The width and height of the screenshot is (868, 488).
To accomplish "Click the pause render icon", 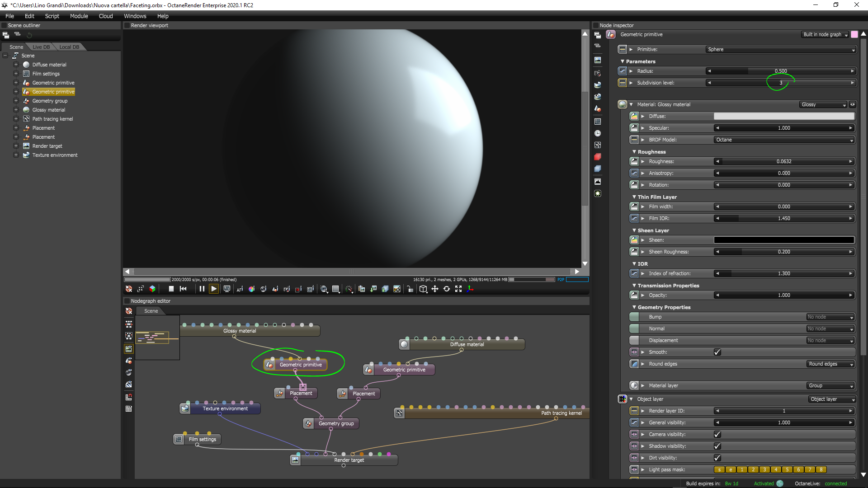I will coord(202,289).
